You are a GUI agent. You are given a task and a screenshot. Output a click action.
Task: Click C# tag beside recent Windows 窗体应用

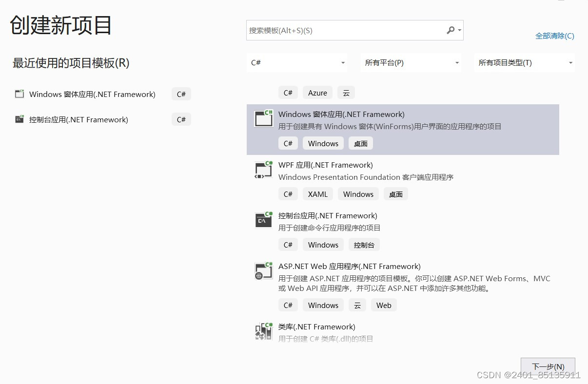point(181,94)
